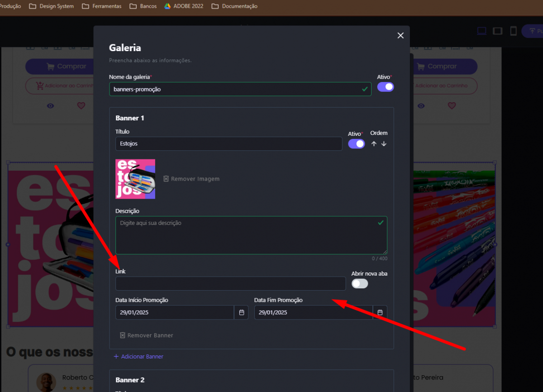The width and height of the screenshot is (543, 392).
Task: Move Banner 1 up in order
Action: [374, 144]
